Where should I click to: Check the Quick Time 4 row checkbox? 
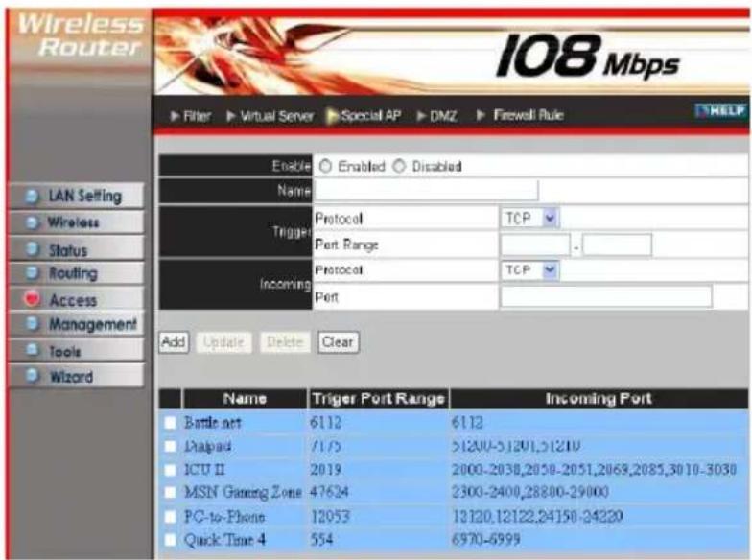point(171,540)
